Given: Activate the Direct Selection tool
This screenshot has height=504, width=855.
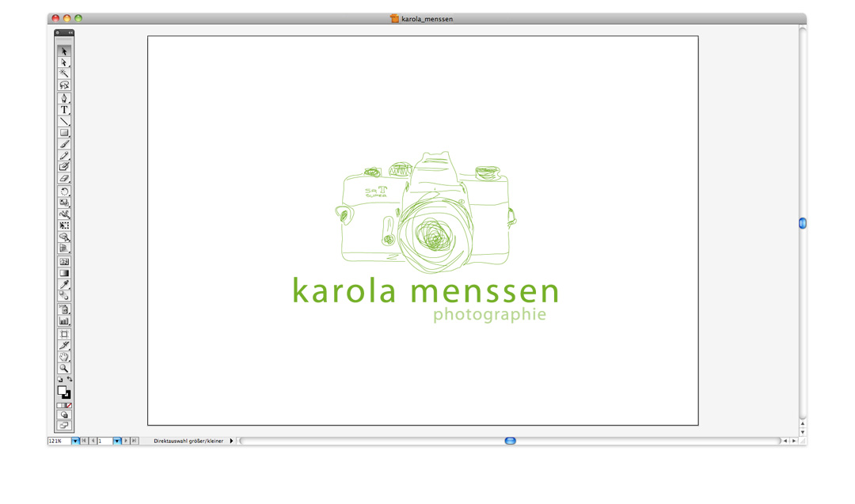Looking at the screenshot, I should [x=64, y=63].
